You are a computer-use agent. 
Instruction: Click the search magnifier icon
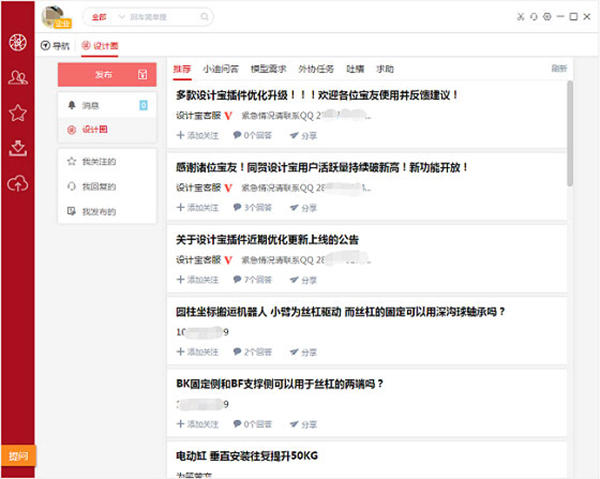pyautogui.click(x=203, y=18)
